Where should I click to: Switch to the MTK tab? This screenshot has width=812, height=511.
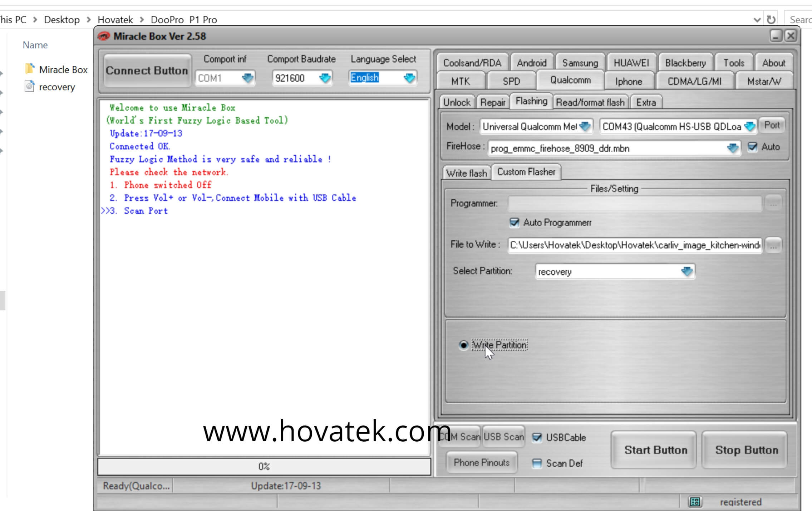[460, 81]
